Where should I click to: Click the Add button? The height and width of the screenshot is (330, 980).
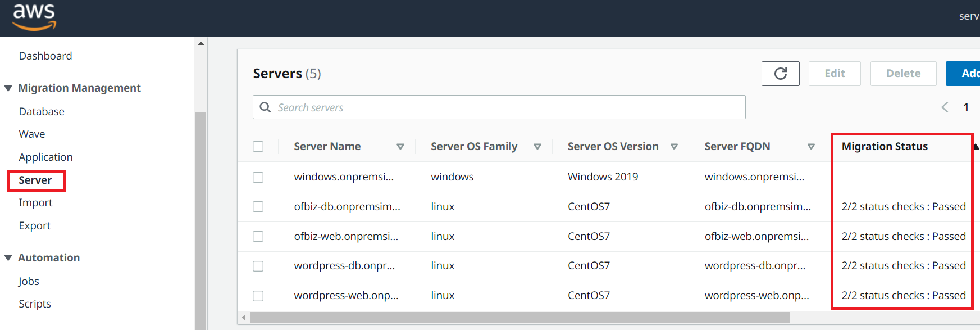[963, 74]
